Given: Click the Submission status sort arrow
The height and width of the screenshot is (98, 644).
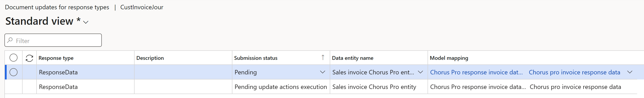Looking at the screenshot, I should point(323,58).
